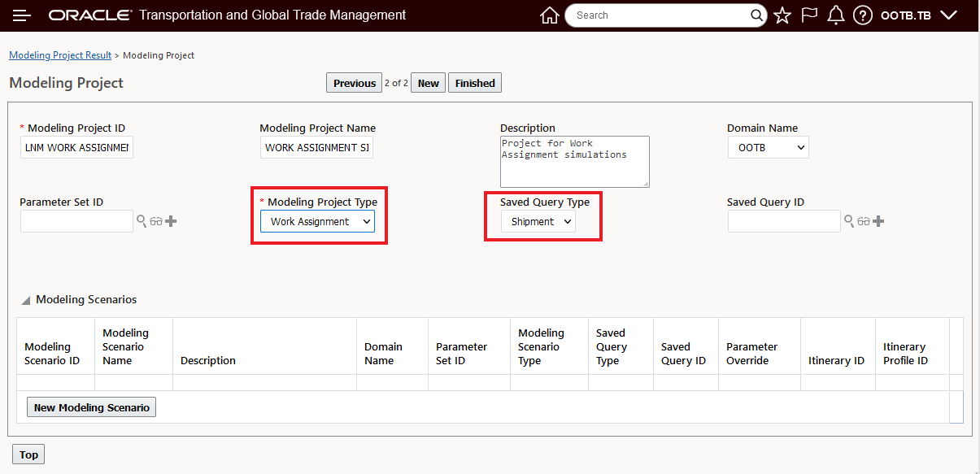Click the Saved Query ID input

point(784,221)
